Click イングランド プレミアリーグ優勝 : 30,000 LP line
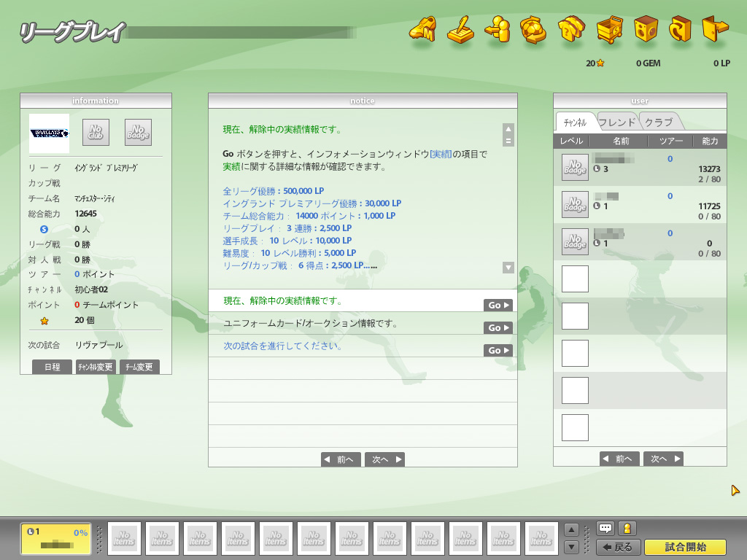The image size is (747, 560). pos(312,203)
